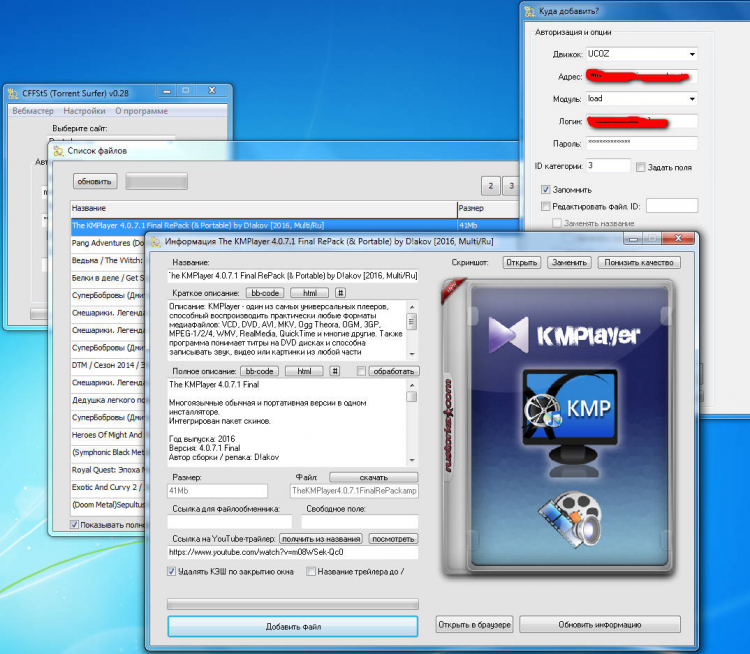750x654 pixels.
Task: Toggle Показывать полное checkbox in file list
Action: [74, 524]
